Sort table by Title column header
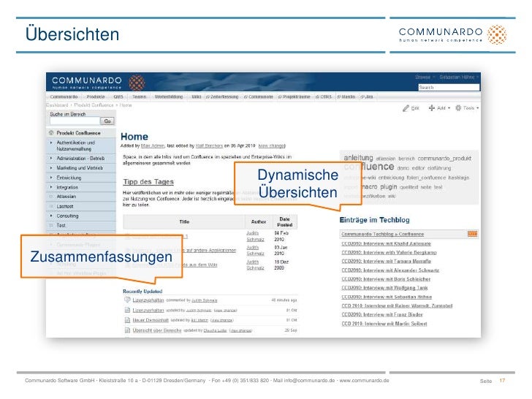The width and height of the screenshot is (532, 399). [x=184, y=222]
